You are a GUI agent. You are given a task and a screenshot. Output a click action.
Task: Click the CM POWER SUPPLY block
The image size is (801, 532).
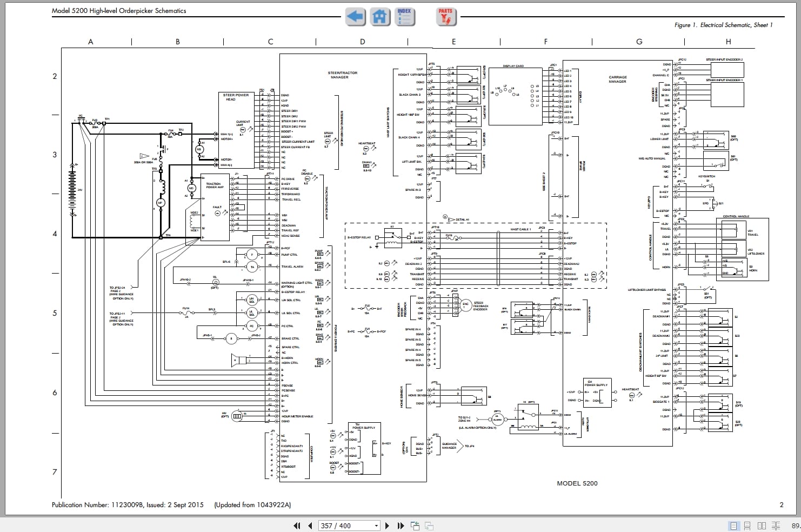(x=597, y=393)
